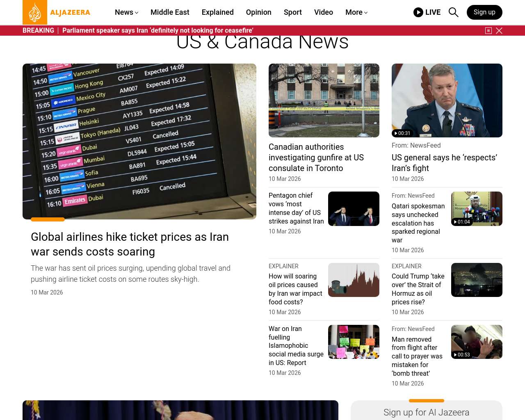The height and width of the screenshot is (420, 525).
Task: Open the Explained section
Action: [218, 12]
